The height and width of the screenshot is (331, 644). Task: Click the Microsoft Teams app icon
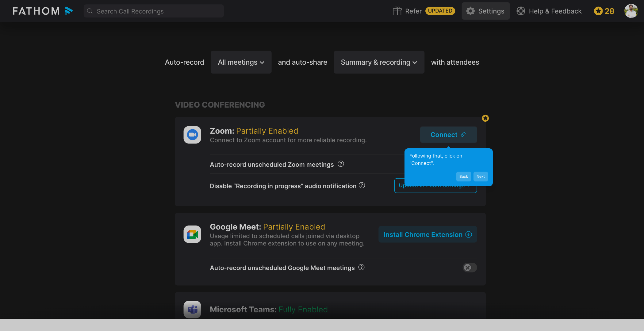(x=192, y=310)
